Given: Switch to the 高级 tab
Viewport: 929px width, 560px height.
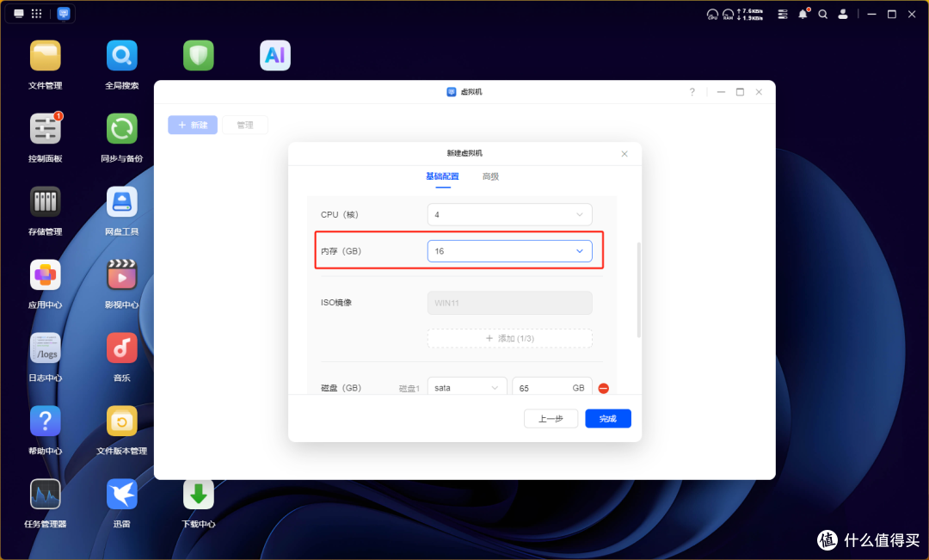Looking at the screenshot, I should 490,176.
